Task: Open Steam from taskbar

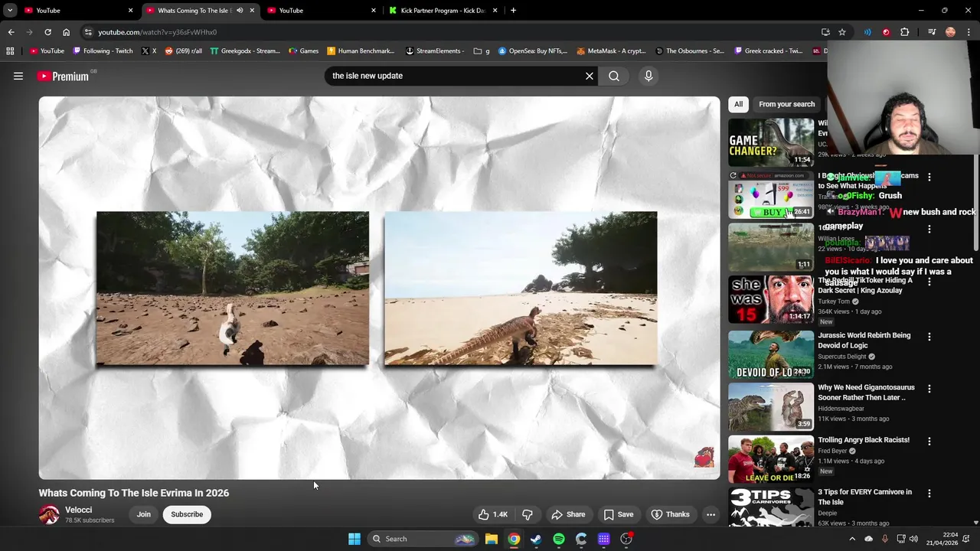Action: [536, 539]
